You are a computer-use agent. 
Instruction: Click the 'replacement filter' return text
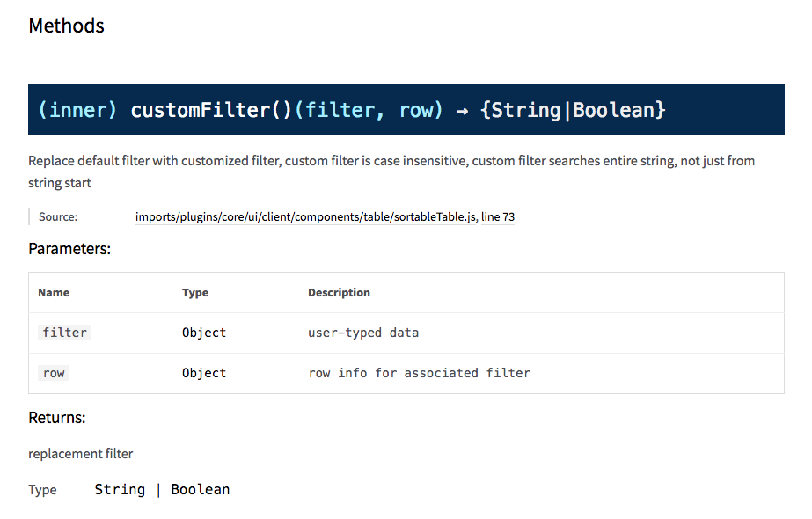pyautogui.click(x=81, y=454)
